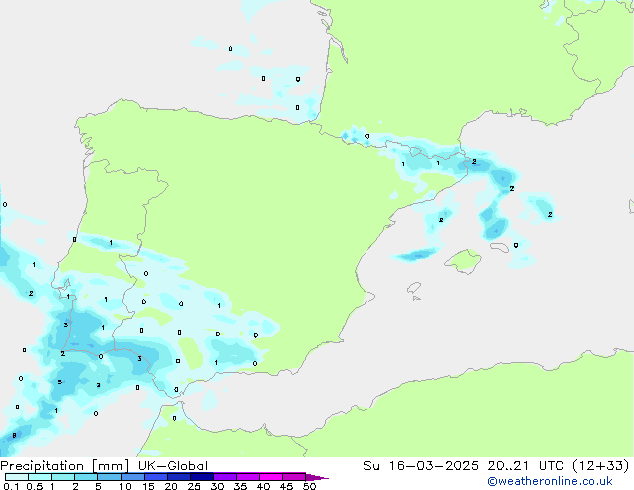Click legend label '15'
This screenshot has height=490, width=634.
click(x=148, y=486)
